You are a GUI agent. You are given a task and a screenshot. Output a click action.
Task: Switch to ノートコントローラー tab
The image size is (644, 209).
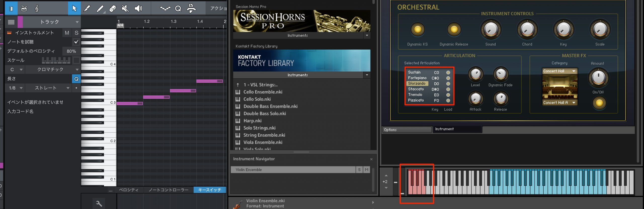pyautogui.click(x=169, y=190)
